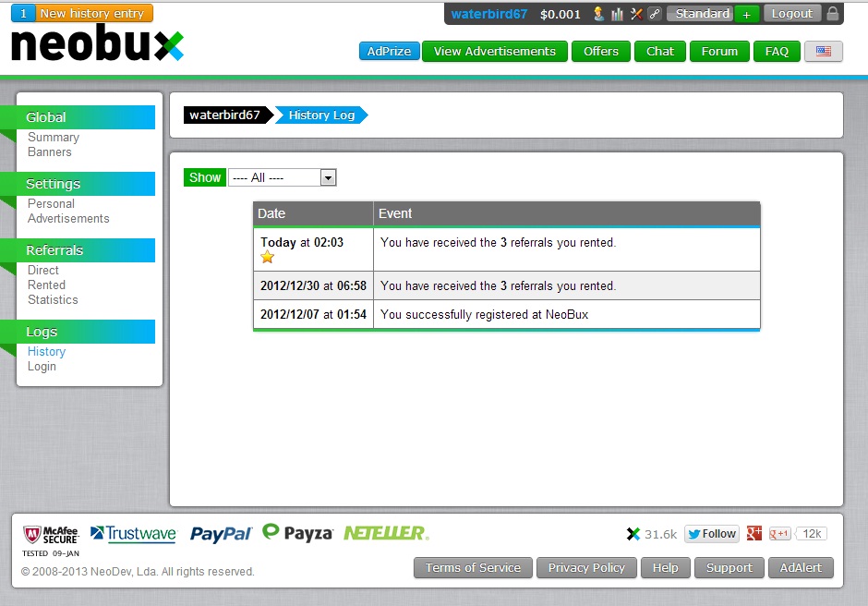Click the Twitter Follow button

tap(712, 533)
